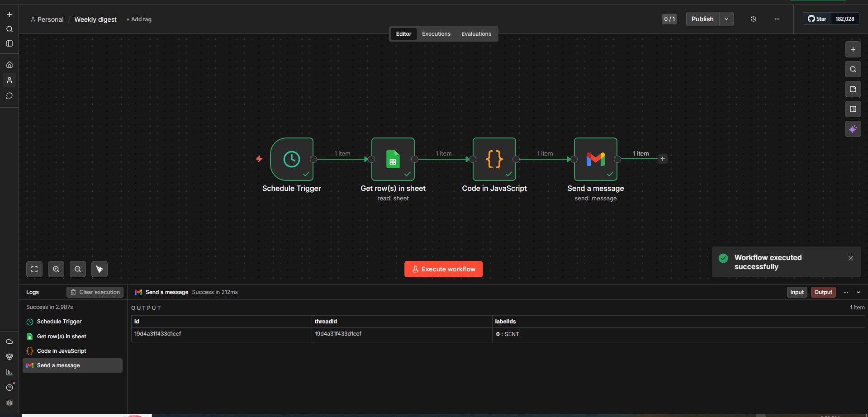Switch log panel to Input view
The width and height of the screenshot is (868, 417).
(x=797, y=292)
